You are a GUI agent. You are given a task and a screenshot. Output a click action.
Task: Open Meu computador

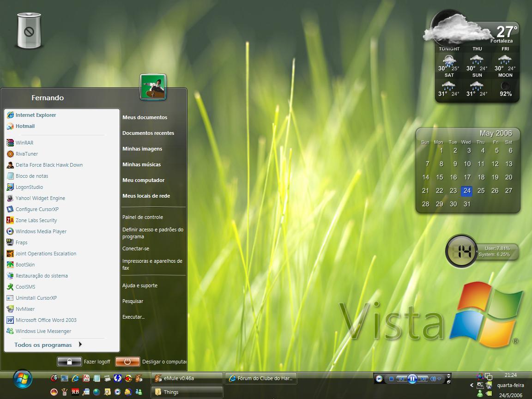coord(144,180)
